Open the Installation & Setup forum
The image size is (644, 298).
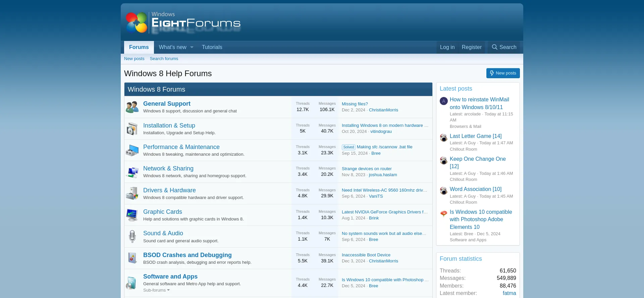169,126
